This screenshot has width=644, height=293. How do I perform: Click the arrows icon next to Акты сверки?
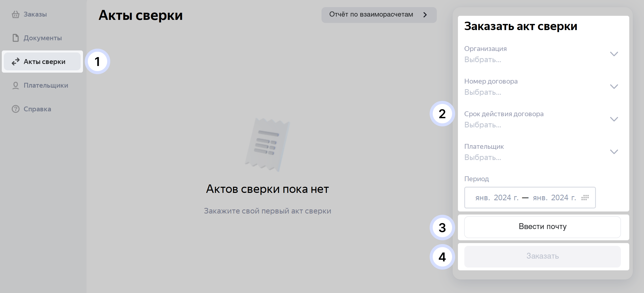[16, 61]
